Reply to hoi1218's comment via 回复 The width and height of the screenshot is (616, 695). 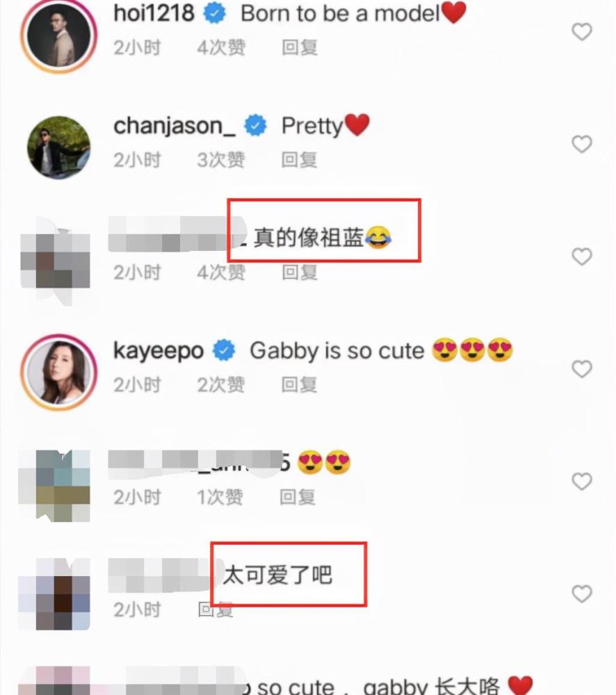[x=300, y=47]
